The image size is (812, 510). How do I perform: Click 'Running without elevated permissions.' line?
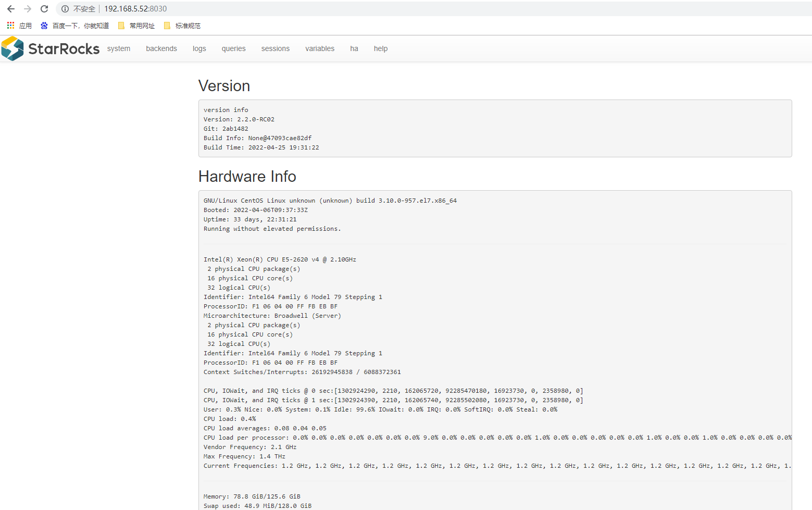pos(272,229)
